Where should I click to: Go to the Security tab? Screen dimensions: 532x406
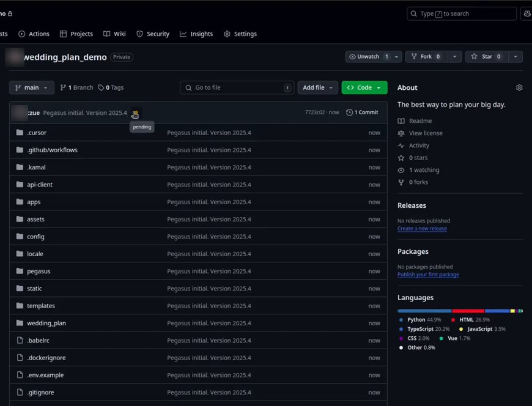[153, 34]
